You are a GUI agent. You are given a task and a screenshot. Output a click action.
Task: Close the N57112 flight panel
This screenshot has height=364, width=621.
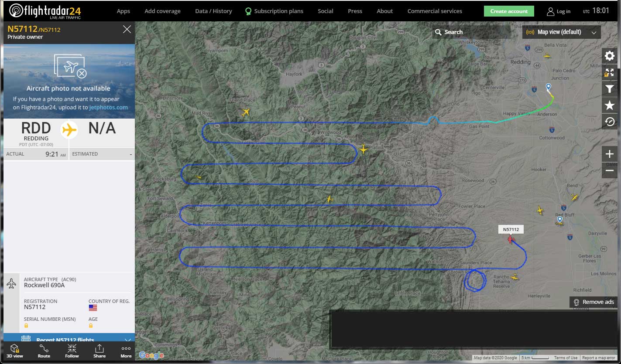[x=127, y=29]
